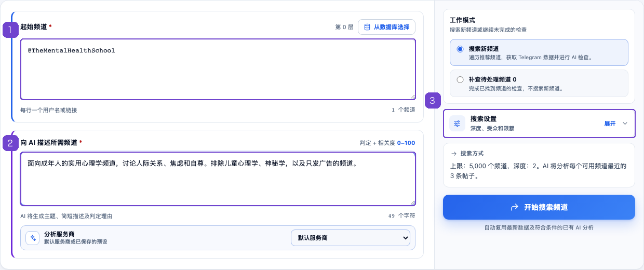Click the 49 个字符 counter text

tap(402, 215)
